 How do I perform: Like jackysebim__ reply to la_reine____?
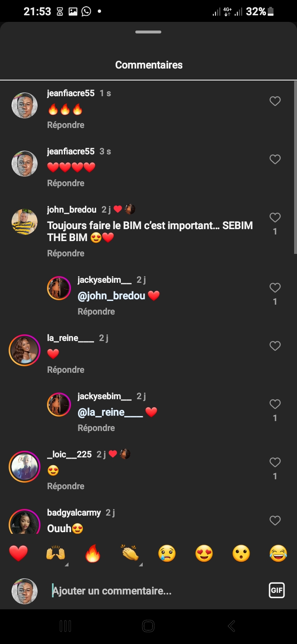point(275,404)
